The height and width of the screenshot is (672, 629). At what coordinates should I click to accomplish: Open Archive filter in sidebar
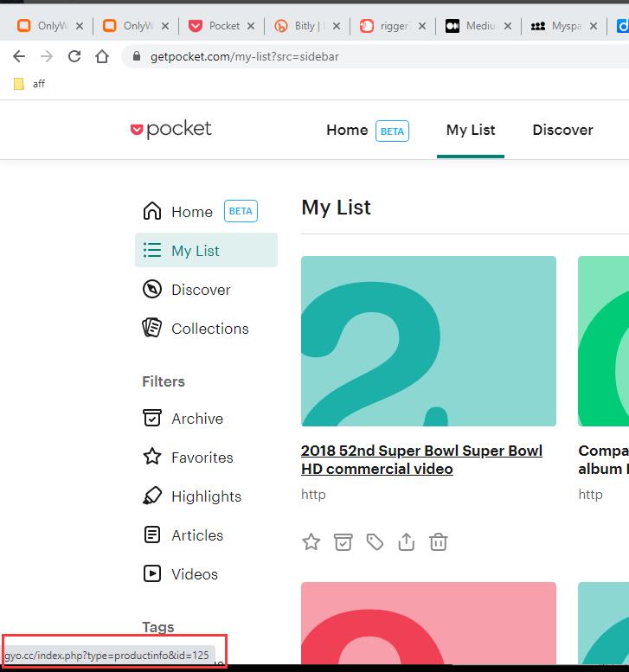click(196, 419)
